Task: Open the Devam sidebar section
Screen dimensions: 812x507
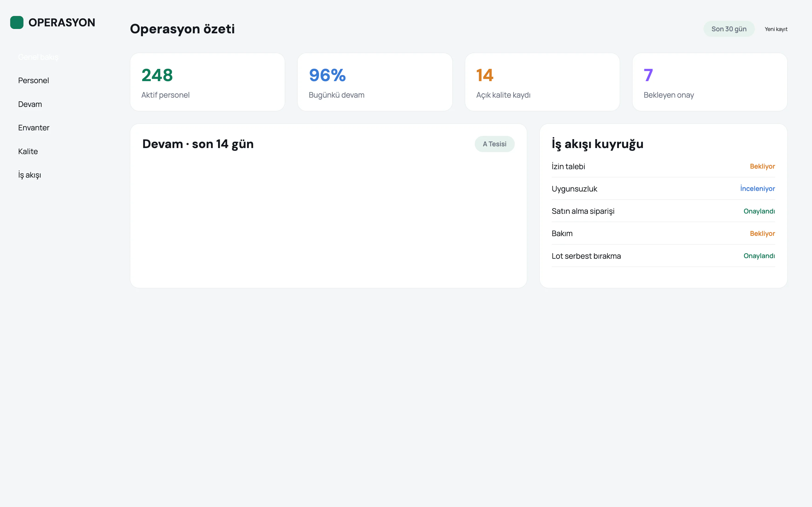Action: (x=30, y=104)
